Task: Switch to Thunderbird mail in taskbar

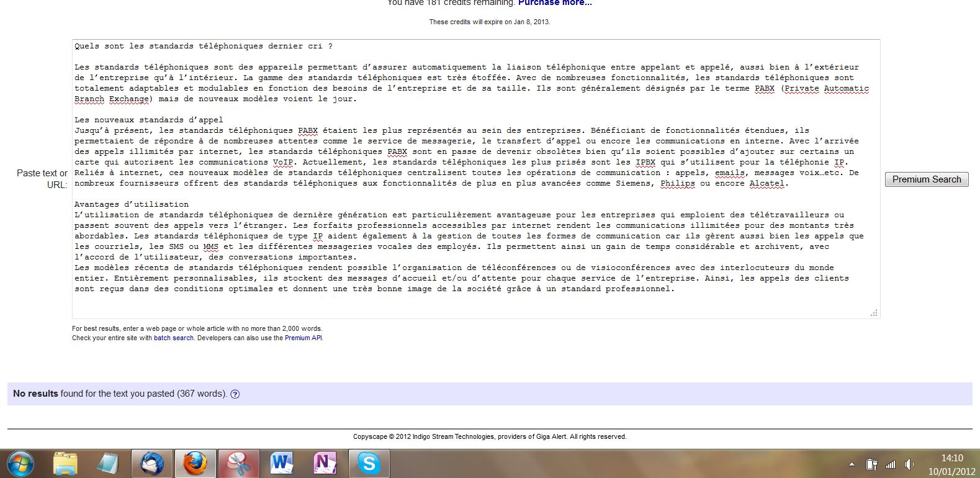Action: point(152,464)
